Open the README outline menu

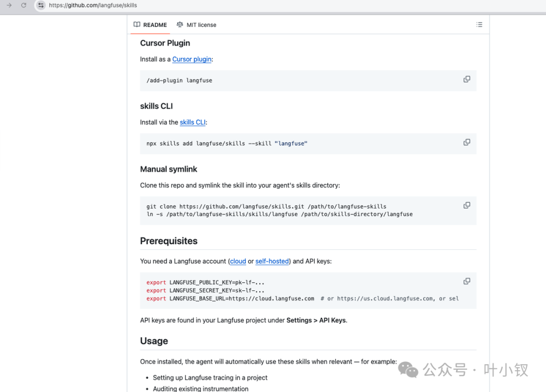(479, 25)
